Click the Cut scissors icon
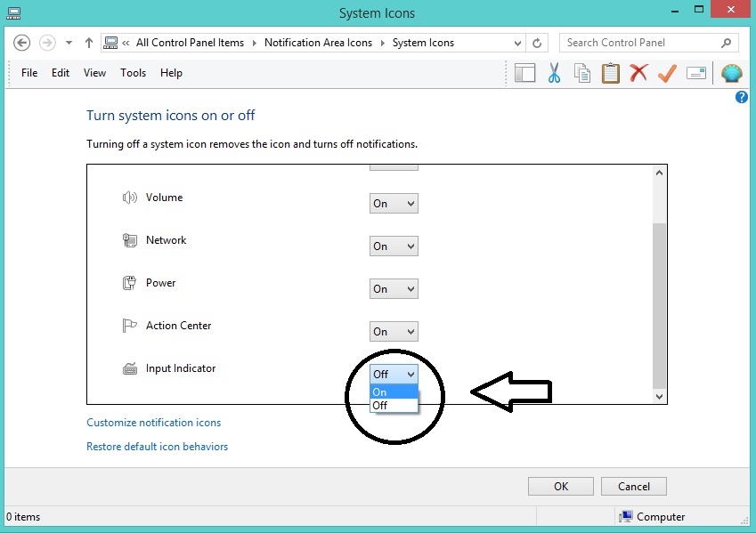 pos(554,73)
